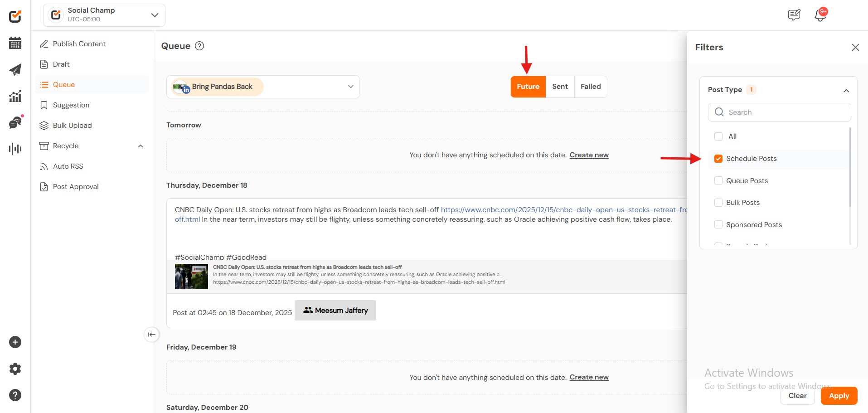The image size is (868, 413).
Task: Click the filter list scrollbar
Action: (x=850, y=168)
